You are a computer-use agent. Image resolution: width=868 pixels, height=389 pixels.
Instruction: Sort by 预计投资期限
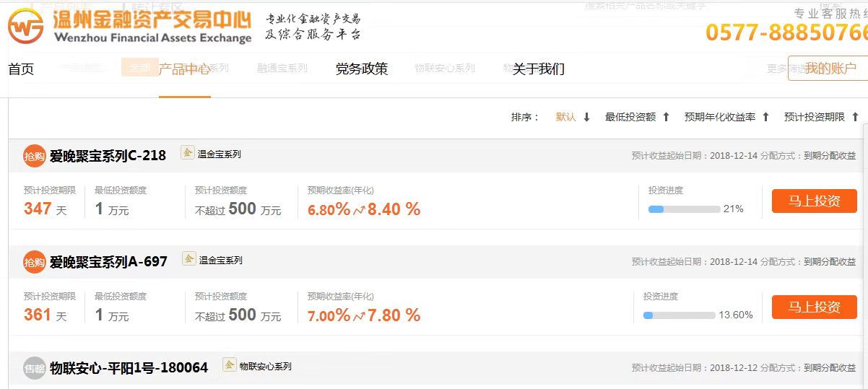[815, 117]
